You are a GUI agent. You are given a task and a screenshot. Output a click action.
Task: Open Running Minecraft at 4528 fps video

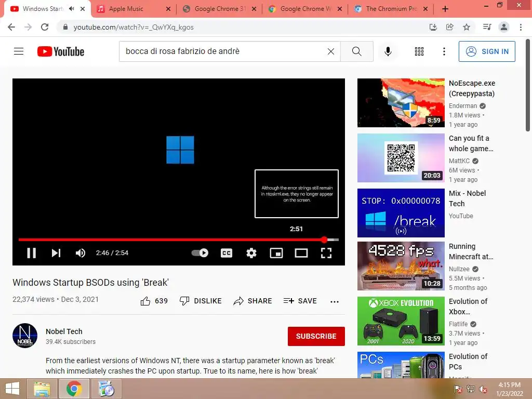[401, 266]
